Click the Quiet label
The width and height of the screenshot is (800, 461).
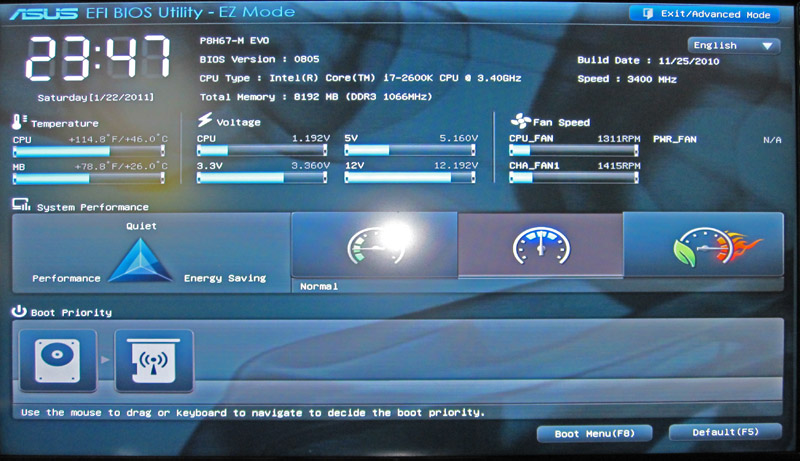141,226
